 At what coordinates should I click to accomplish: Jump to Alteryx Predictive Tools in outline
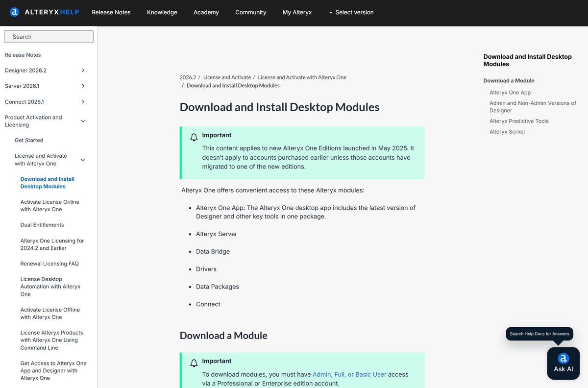(519, 121)
